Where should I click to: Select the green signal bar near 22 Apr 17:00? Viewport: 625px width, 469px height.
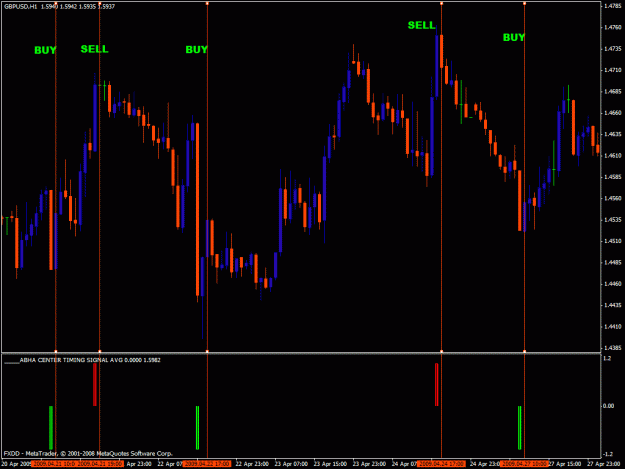point(197,428)
